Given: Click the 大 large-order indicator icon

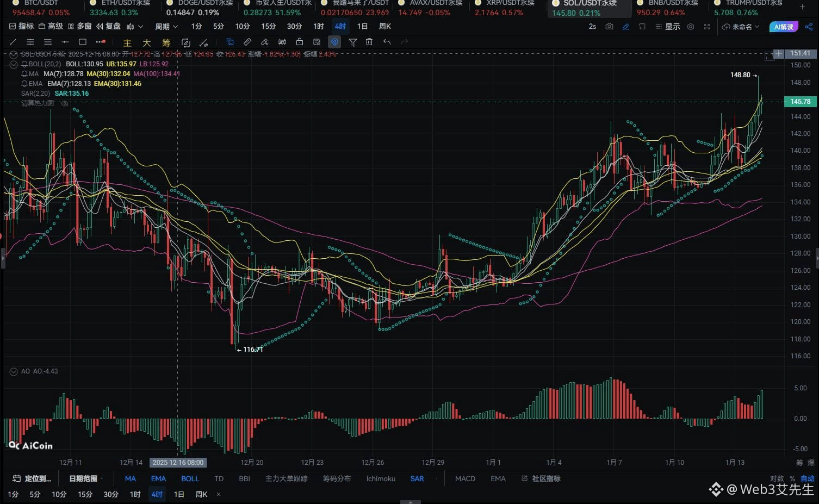Looking at the screenshot, I should (x=147, y=42).
